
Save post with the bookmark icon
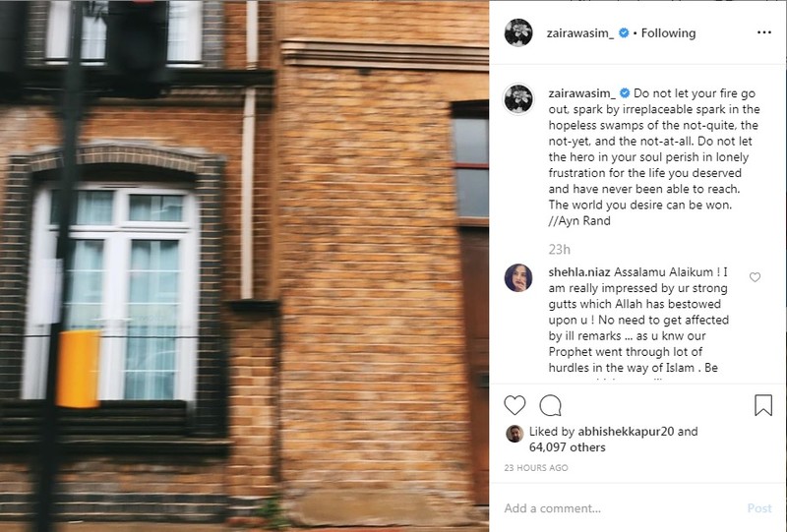[x=763, y=405]
